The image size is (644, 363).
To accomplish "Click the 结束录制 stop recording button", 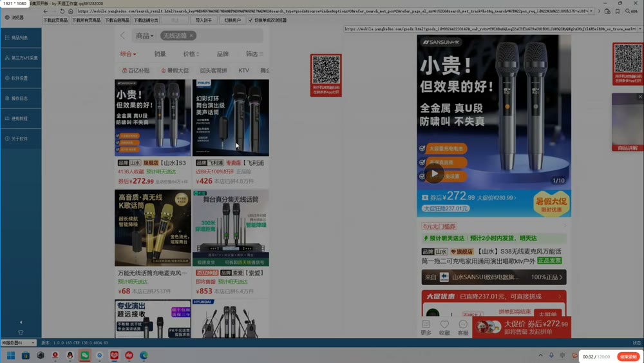I will (629, 357).
